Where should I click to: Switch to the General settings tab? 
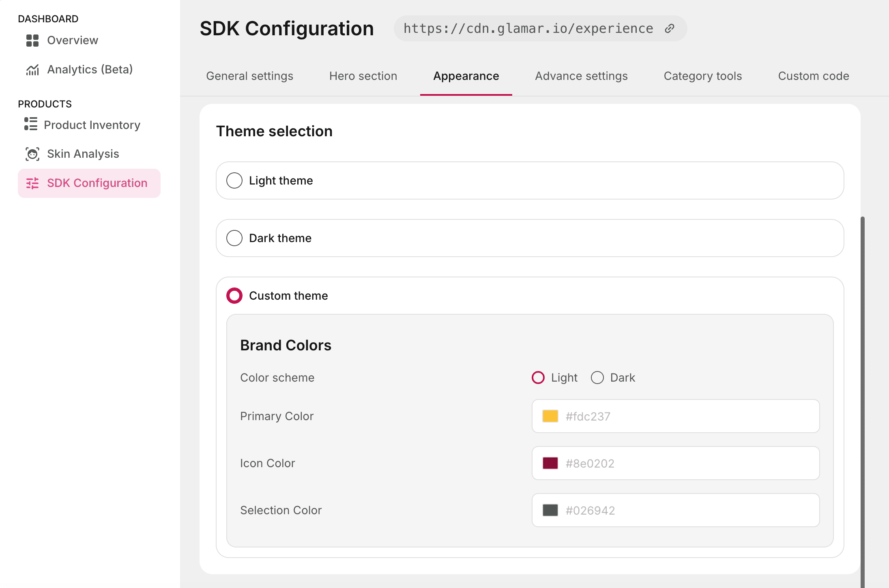tap(249, 76)
